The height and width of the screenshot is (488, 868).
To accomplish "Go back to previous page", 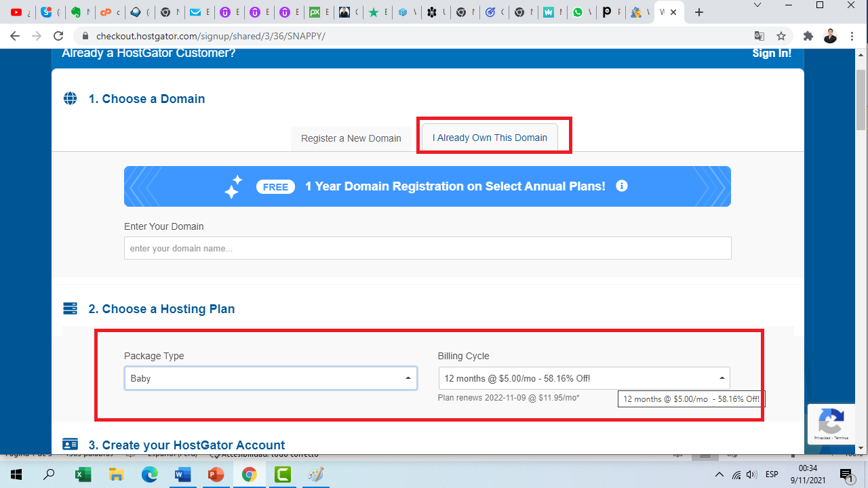I will tap(15, 36).
